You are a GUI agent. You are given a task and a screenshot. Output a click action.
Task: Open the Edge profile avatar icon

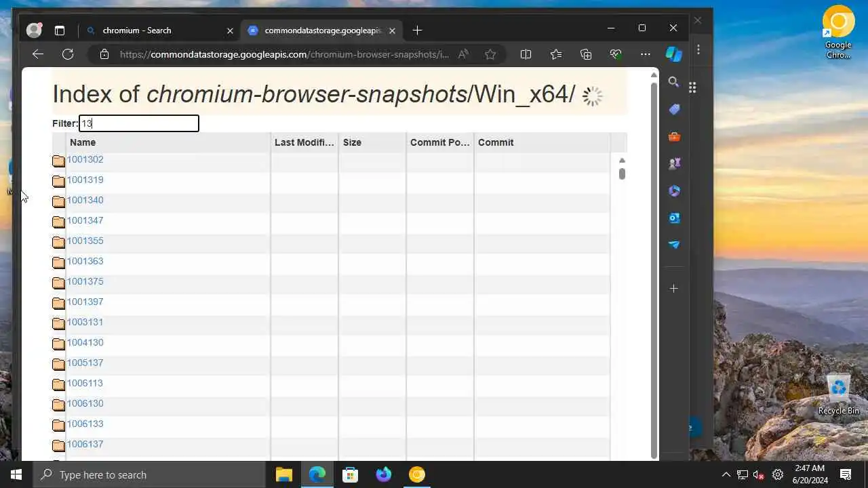(34, 30)
